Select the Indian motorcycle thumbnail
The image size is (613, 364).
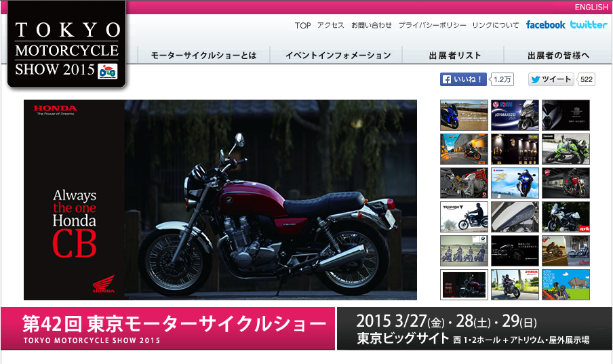point(566,251)
